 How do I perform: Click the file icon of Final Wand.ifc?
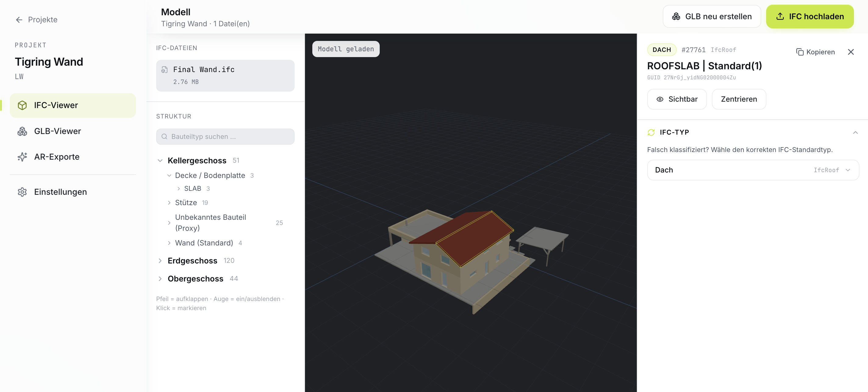click(x=164, y=70)
